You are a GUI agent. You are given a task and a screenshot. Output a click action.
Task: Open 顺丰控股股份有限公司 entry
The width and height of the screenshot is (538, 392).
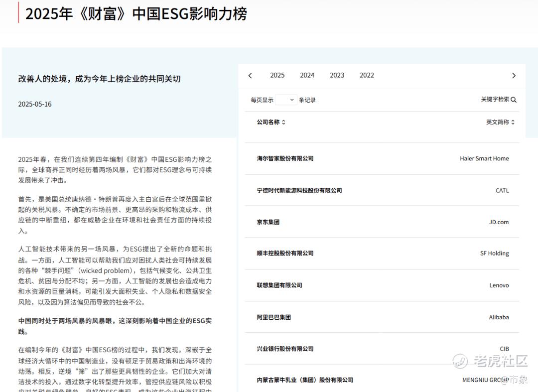285,253
